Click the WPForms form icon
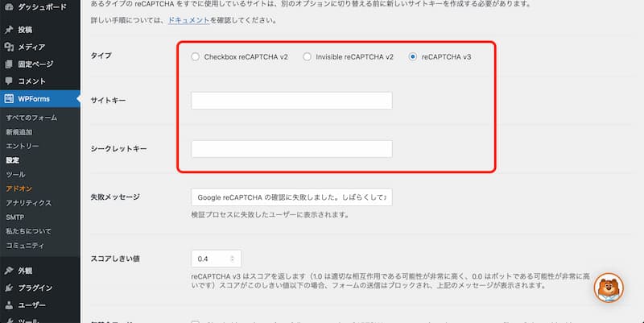 pos(9,98)
